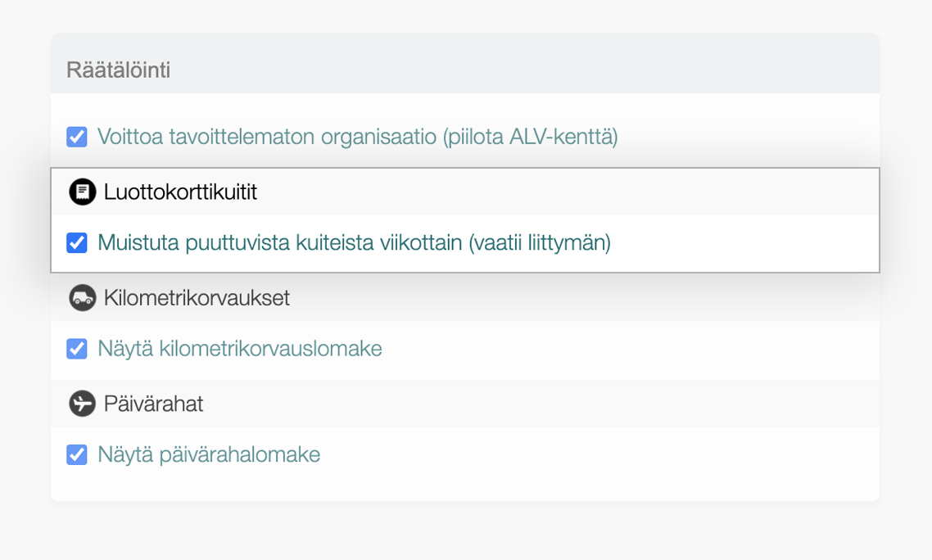932x560 pixels.
Task: Click the label text Voittoa tavoittelematon organisaatio
Action: pos(266,137)
